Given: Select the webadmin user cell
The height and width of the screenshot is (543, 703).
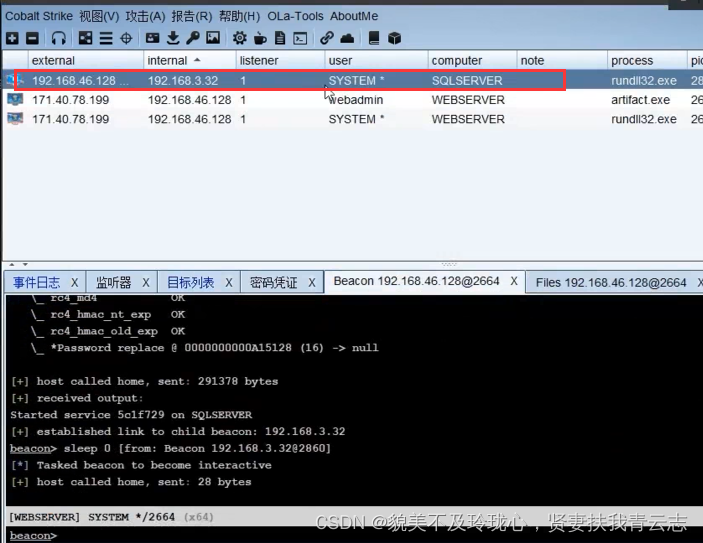Looking at the screenshot, I should tap(356, 100).
